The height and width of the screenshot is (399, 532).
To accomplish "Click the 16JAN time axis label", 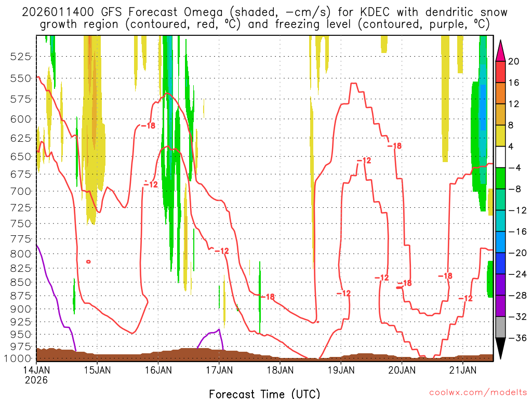I will (158, 370).
